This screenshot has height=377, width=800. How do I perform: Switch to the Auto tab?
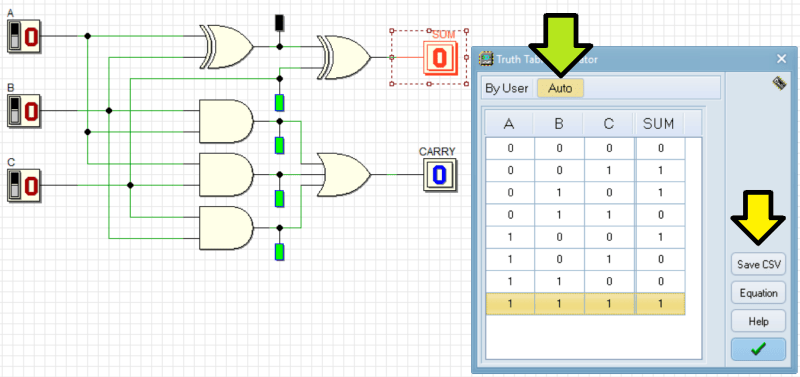click(560, 88)
